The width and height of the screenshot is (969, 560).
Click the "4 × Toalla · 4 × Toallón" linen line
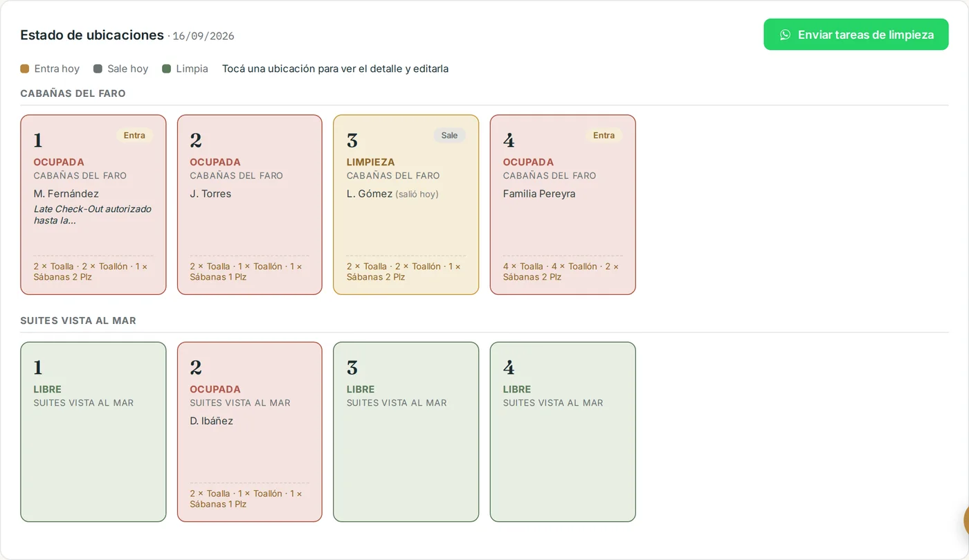tap(561, 271)
